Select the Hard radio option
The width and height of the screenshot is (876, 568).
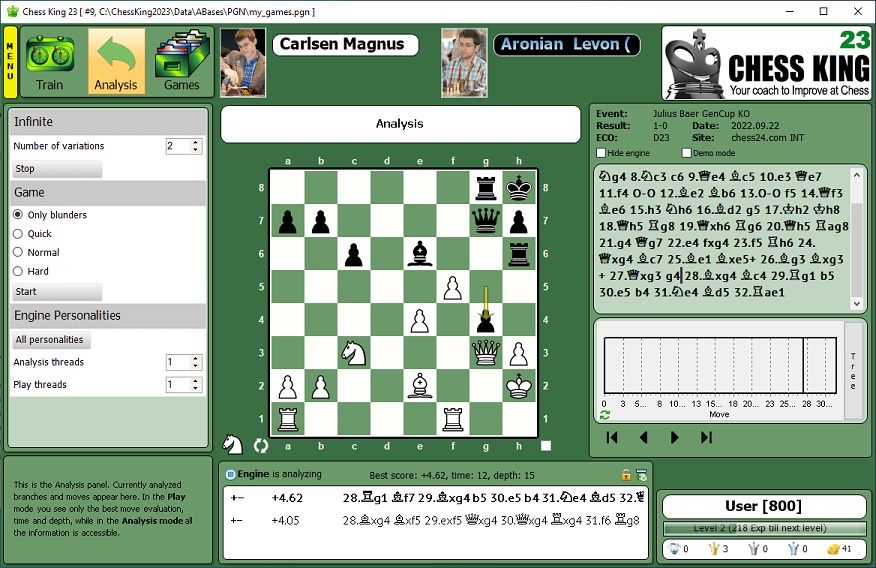tap(18, 271)
